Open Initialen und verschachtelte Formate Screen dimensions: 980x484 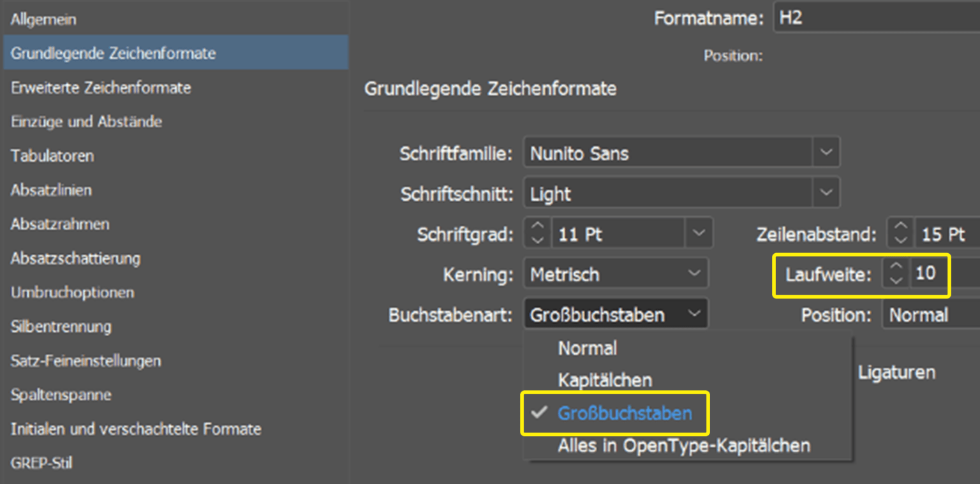coord(136,429)
